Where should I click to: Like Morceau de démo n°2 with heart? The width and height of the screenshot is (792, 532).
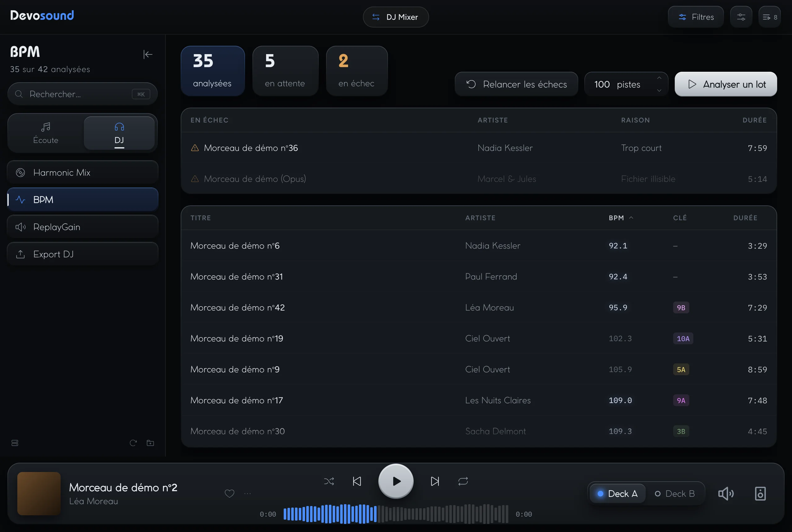pos(230,493)
